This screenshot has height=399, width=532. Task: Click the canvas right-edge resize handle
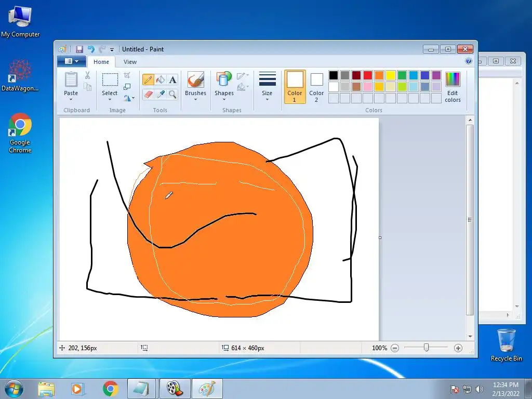click(380, 237)
